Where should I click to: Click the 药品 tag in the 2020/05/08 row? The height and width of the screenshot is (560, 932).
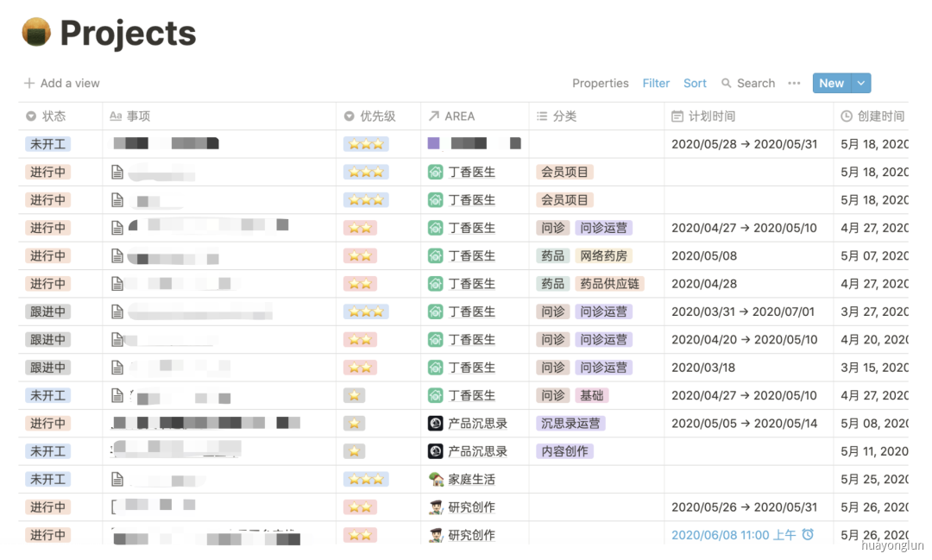pyautogui.click(x=552, y=256)
